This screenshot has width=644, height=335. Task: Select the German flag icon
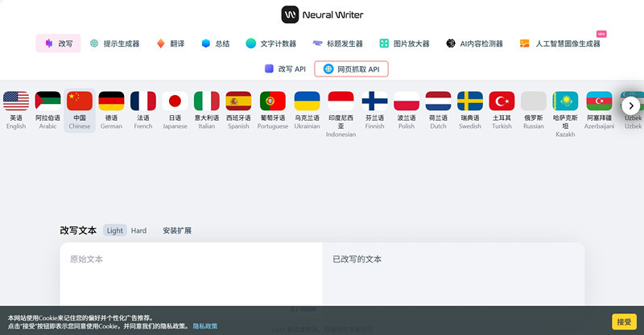[x=111, y=101]
